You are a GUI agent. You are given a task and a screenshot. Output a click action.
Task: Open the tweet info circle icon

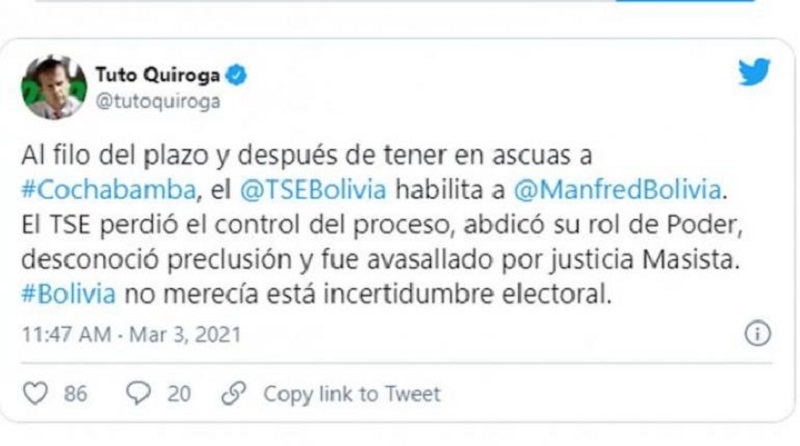758,334
